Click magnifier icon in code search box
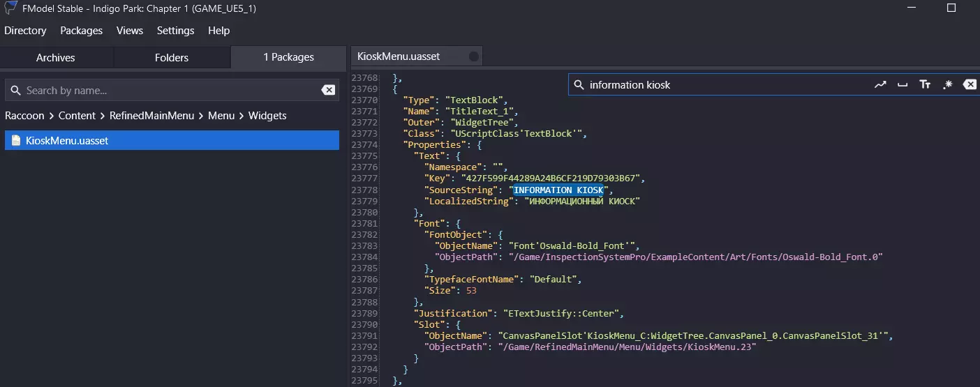 click(x=579, y=85)
